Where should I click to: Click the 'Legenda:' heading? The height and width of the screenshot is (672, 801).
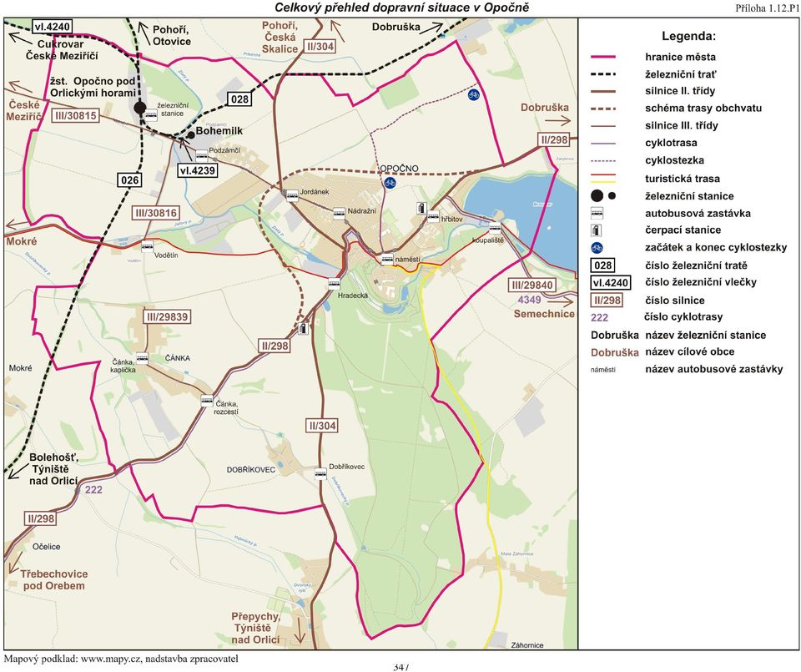coord(688,36)
